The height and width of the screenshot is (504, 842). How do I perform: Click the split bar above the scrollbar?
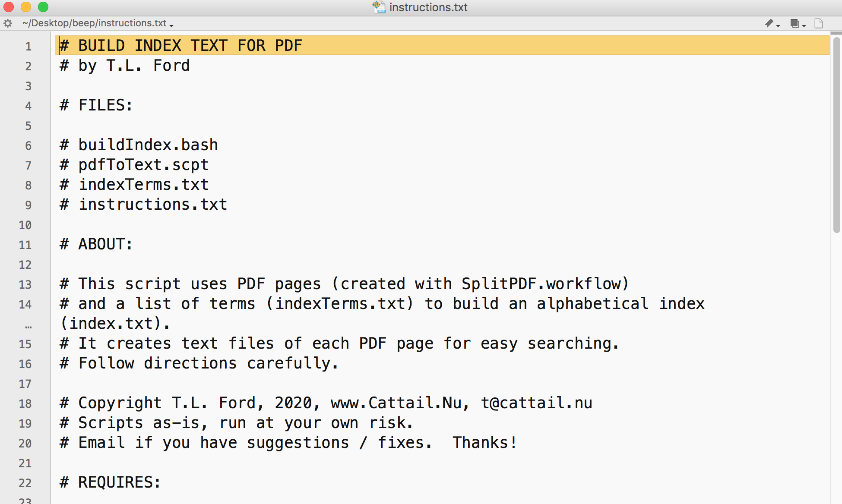point(836,33)
